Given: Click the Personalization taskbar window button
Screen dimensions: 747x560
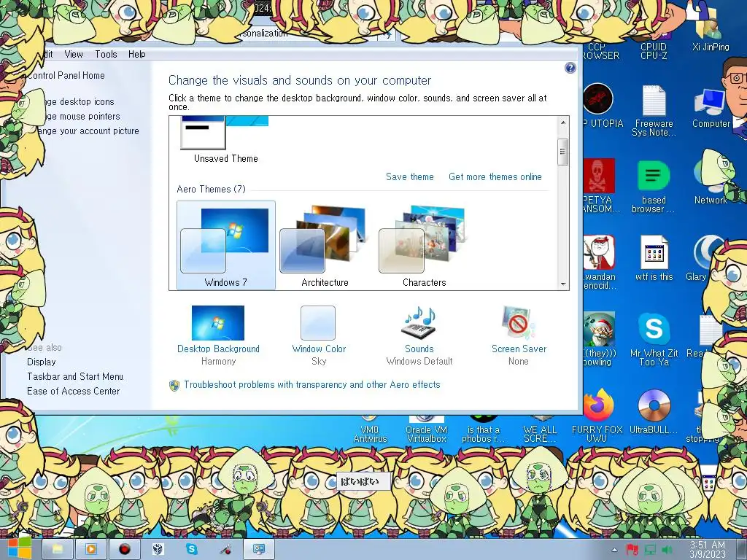Looking at the screenshot, I should click(259, 549).
